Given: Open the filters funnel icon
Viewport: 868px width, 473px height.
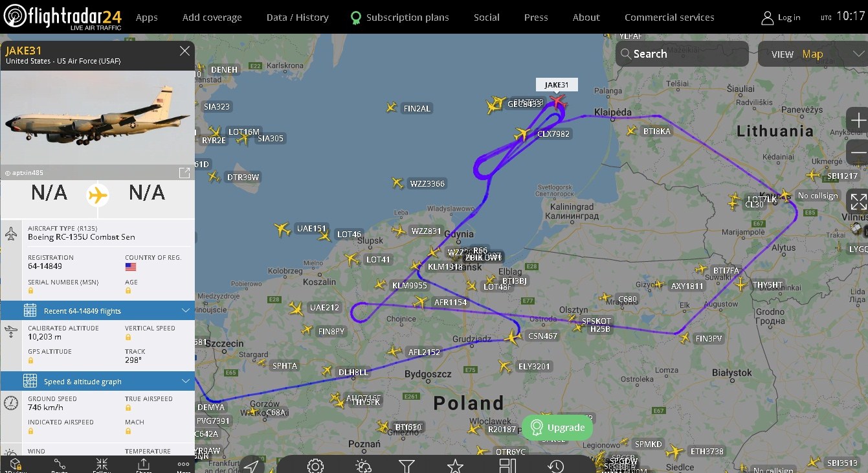Looking at the screenshot, I should click(x=406, y=466).
